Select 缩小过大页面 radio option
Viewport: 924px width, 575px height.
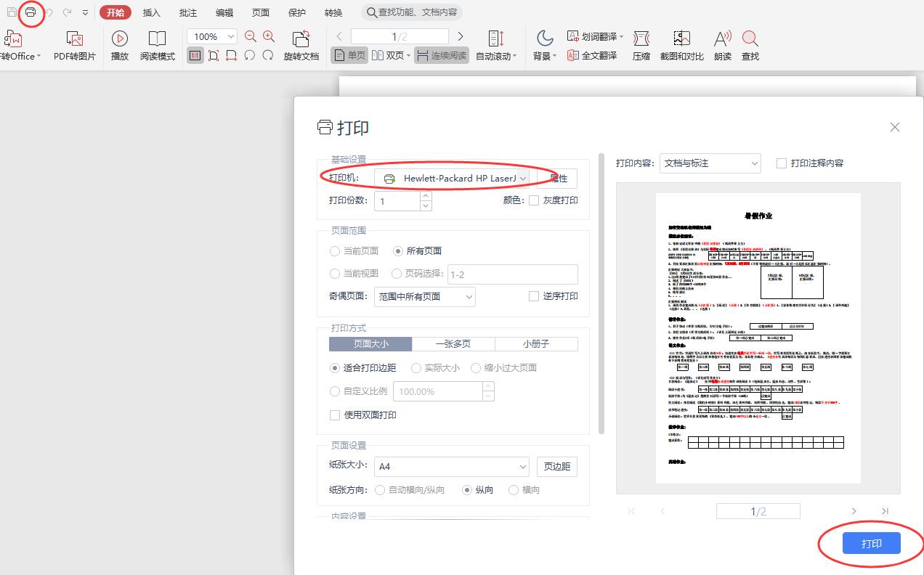click(x=476, y=368)
